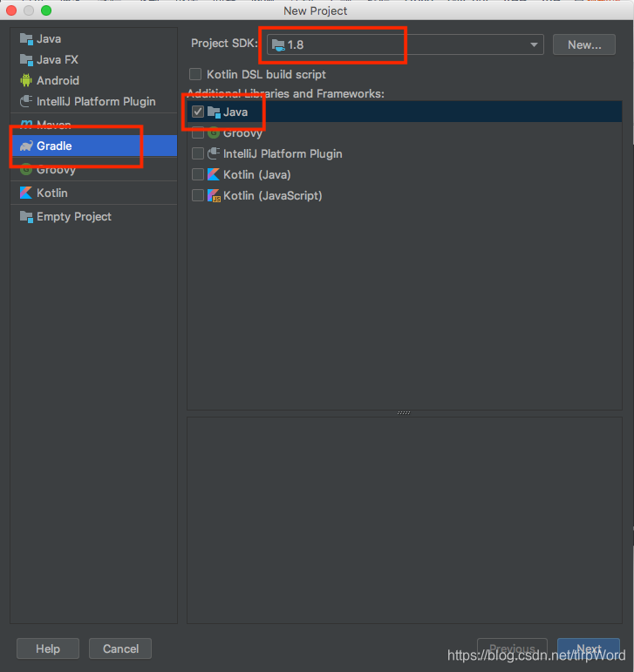Click the SDK folder icon beside 1.8
The width and height of the screenshot is (634, 672).
(278, 44)
